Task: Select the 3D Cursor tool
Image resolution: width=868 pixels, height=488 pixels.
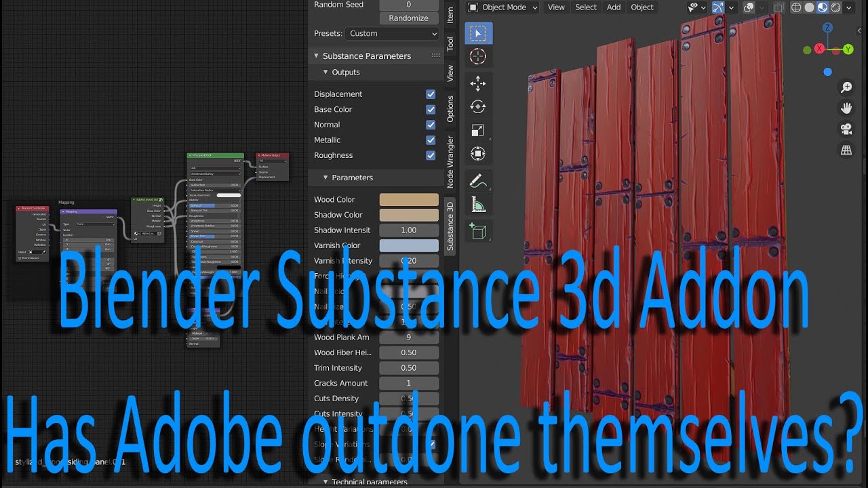Action: point(478,57)
